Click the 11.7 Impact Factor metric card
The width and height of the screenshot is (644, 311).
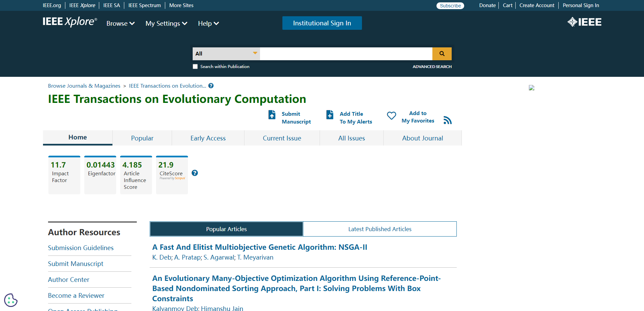point(64,175)
